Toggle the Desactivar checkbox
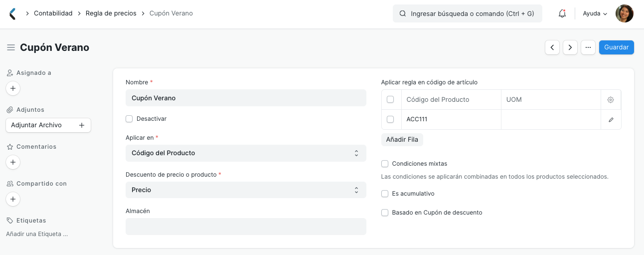 (x=129, y=119)
